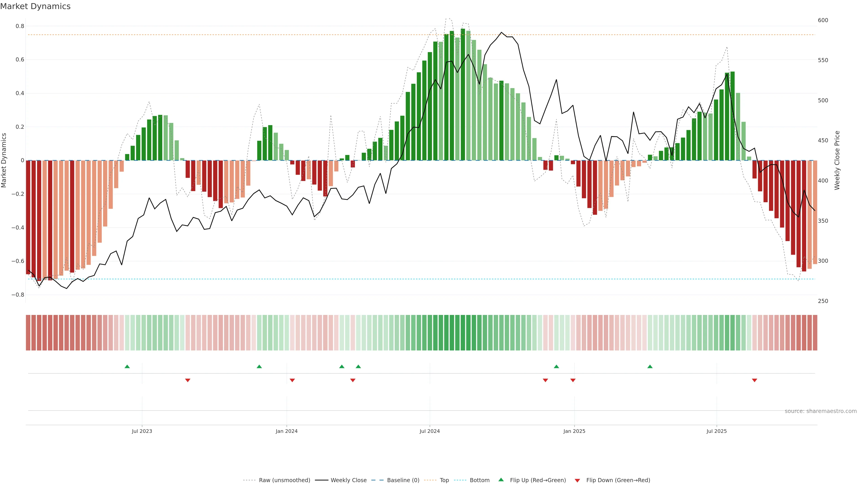Image resolution: width=868 pixels, height=488 pixels.
Task: Select the flip-up marker between Jan 2025 and Jul 2025
Action: tap(650, 366)
